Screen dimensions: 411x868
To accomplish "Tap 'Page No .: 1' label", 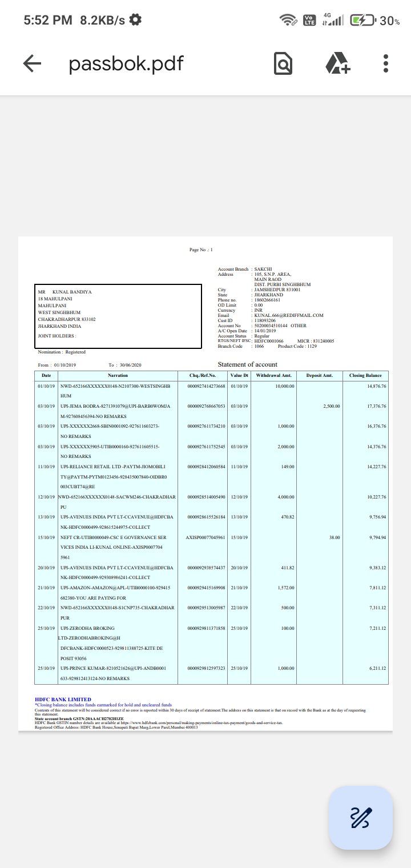I will pos(201,250).
